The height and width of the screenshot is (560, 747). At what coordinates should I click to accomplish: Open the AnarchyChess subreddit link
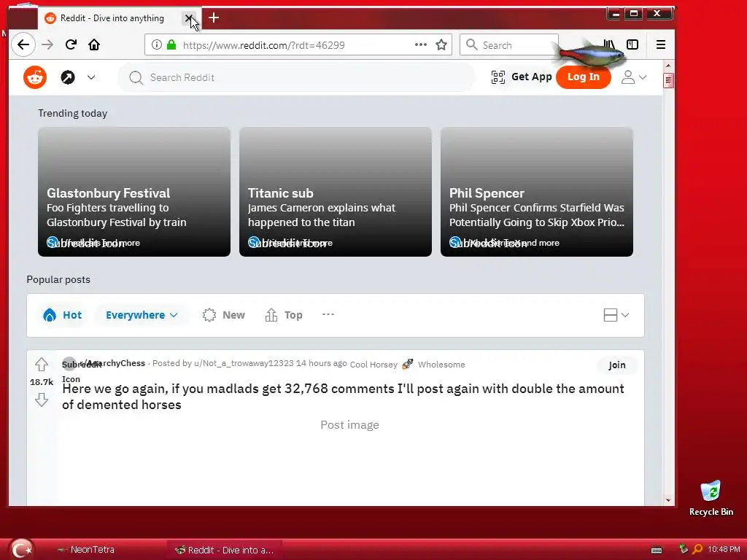pos(112,363)
